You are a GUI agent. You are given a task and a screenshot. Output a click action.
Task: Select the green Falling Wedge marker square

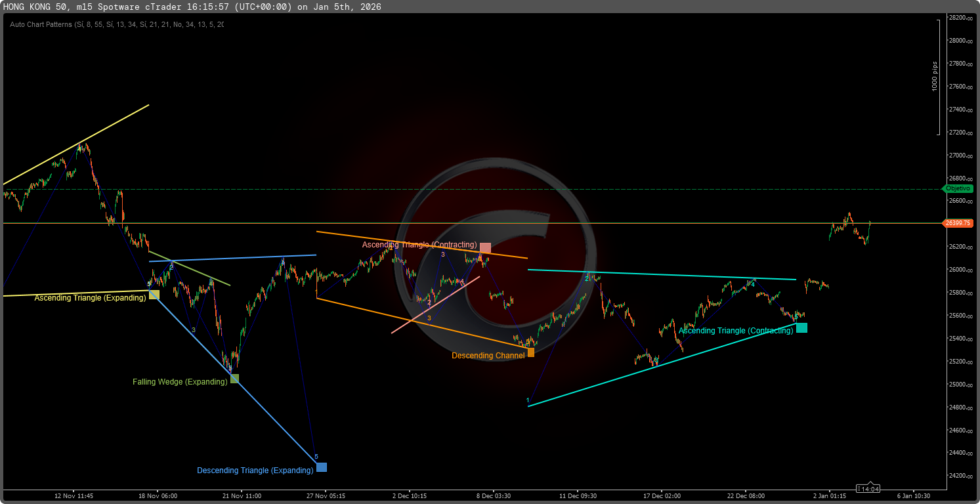tap(234, 379)
